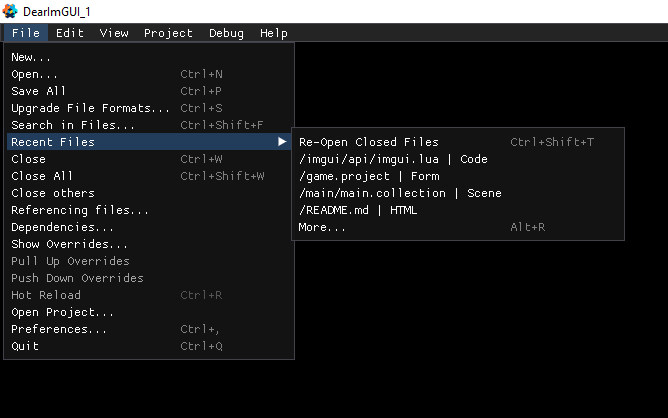Click Re-Open Closed Files
The width and height of the screenshot is (668, 418).
[368, 142]
